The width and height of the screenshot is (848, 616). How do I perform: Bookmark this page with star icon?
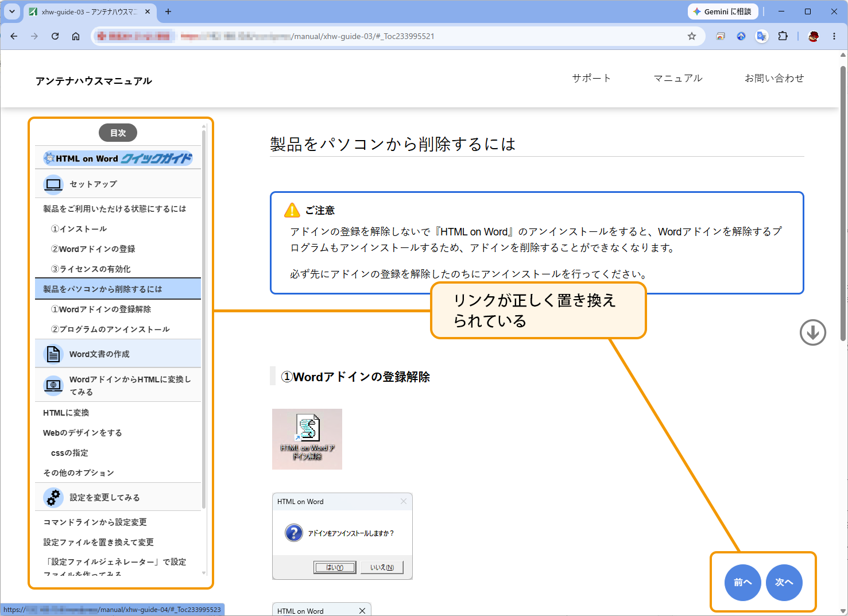[692, 36]
